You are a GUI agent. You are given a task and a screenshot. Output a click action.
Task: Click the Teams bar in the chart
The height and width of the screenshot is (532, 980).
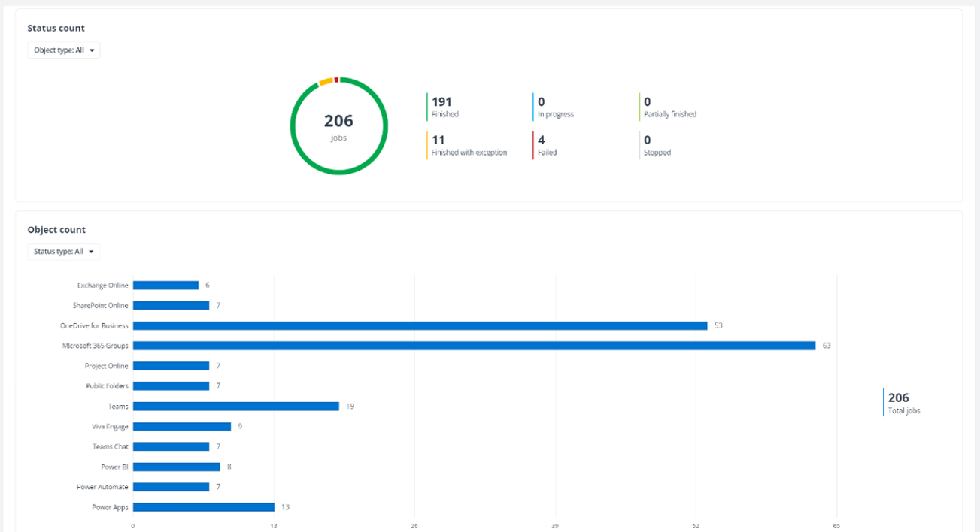(x=233, y=406)
